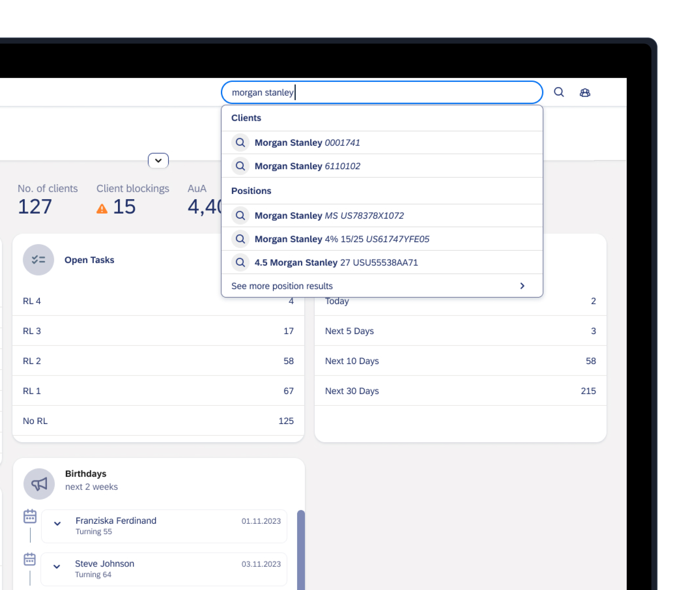Click the Birthdays list vertical scrollbar
The height and width of the screenshot is (590, 700).
point(301,550)
